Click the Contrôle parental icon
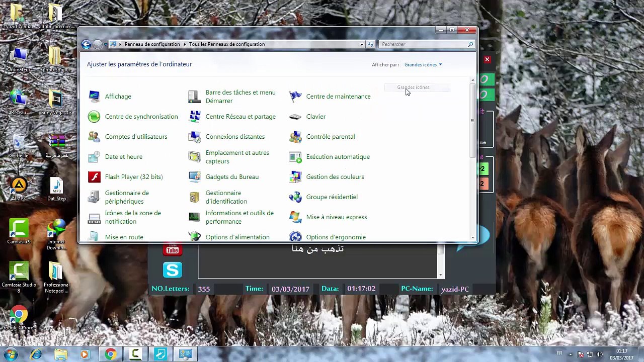Screen dimensions: 644x362 (295, 137)
